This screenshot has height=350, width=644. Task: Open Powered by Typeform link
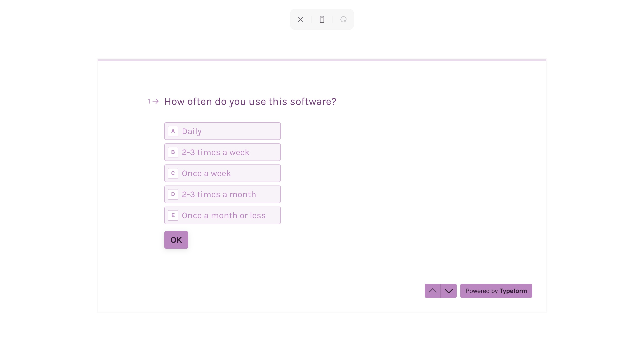pyautogui.click(x=496, y=291)
